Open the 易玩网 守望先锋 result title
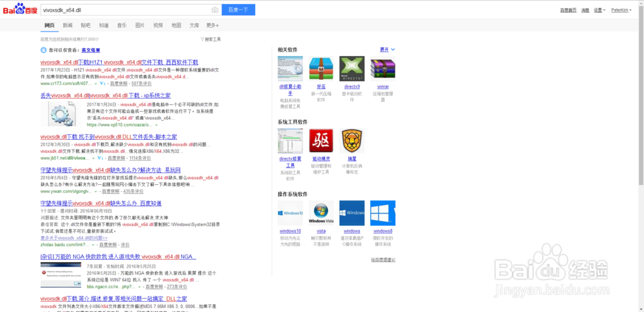Screen dimensions: 644x312 [111, 170]
